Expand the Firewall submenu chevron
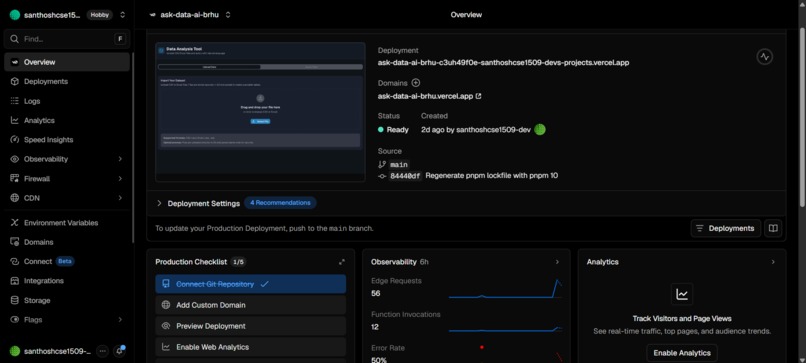This screenshot has width=806, height=363. click(120, 178)
